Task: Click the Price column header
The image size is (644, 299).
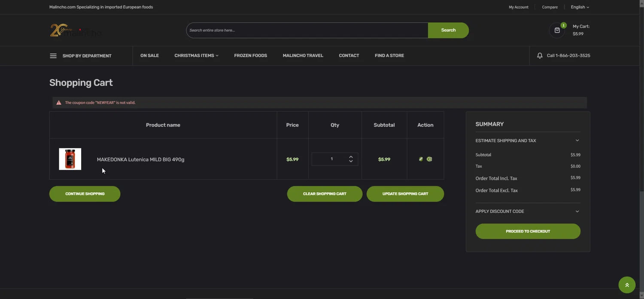Action: click(292, 125)
